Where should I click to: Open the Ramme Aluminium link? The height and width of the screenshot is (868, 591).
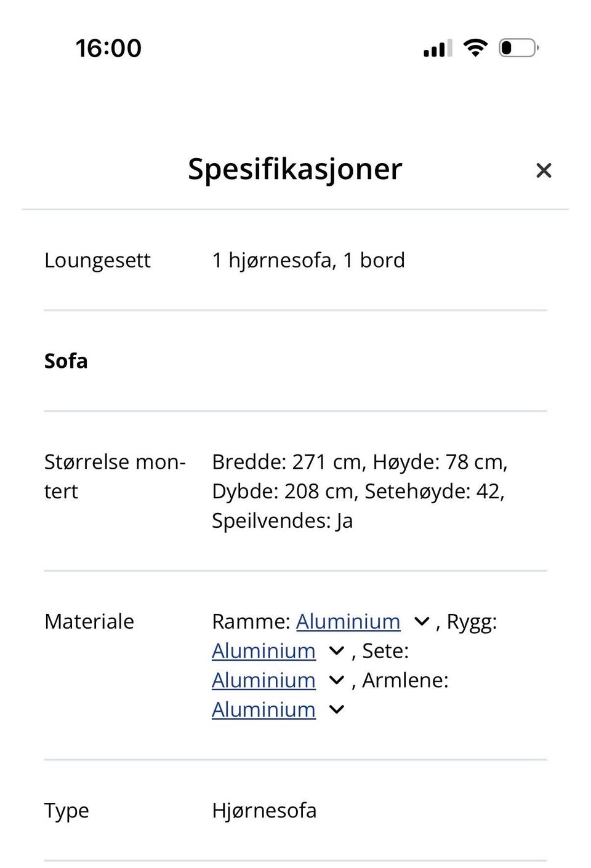348,621
